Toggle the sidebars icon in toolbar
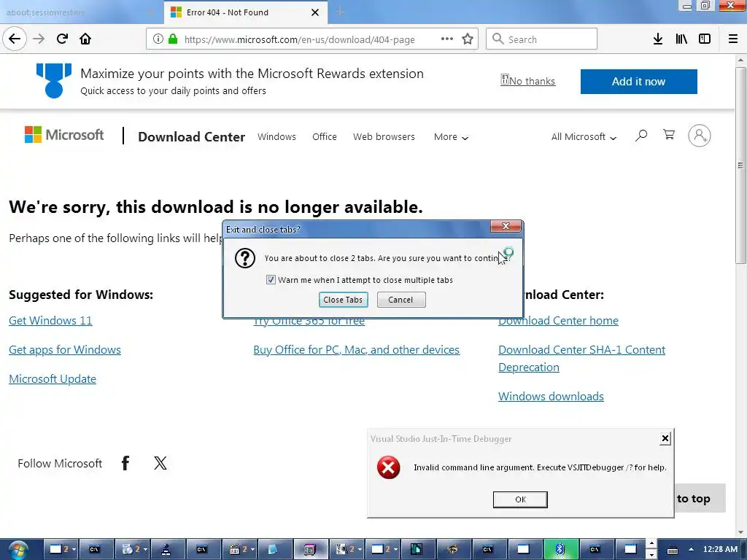Viewport: 747px width, 560px height. 705,39
